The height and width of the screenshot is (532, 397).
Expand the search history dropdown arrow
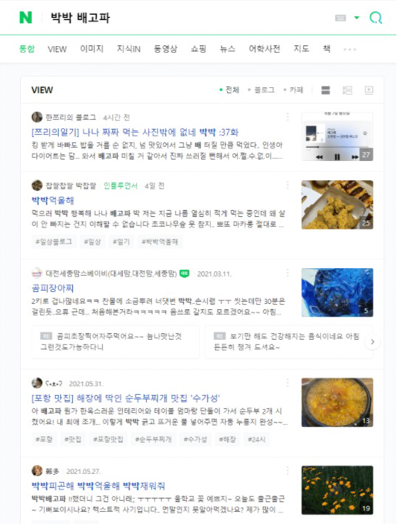[x=357, y=17]
